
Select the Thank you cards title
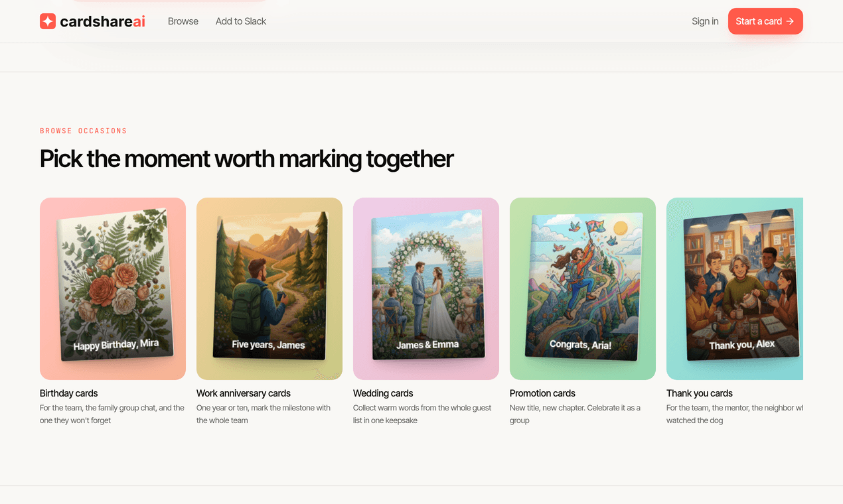[700, 393]
